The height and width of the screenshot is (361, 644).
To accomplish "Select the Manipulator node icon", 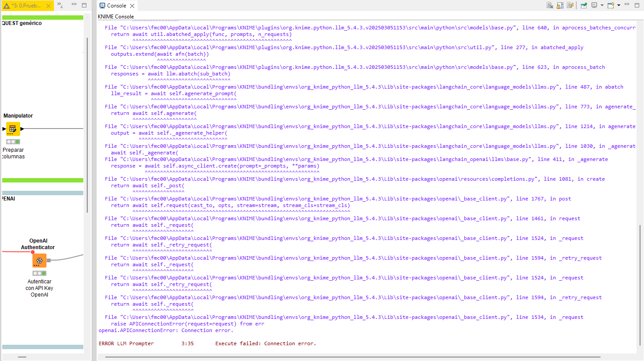I will 13,129.
